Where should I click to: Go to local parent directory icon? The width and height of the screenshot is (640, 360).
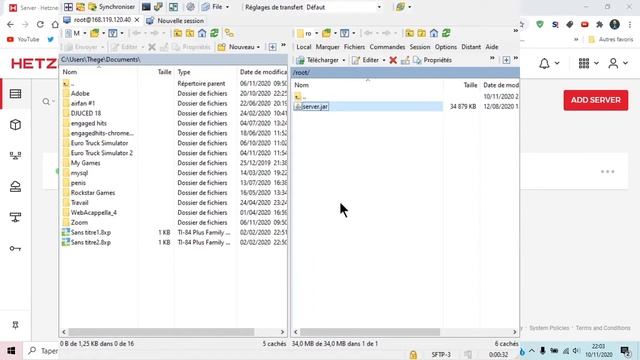(x=178, y=33)
